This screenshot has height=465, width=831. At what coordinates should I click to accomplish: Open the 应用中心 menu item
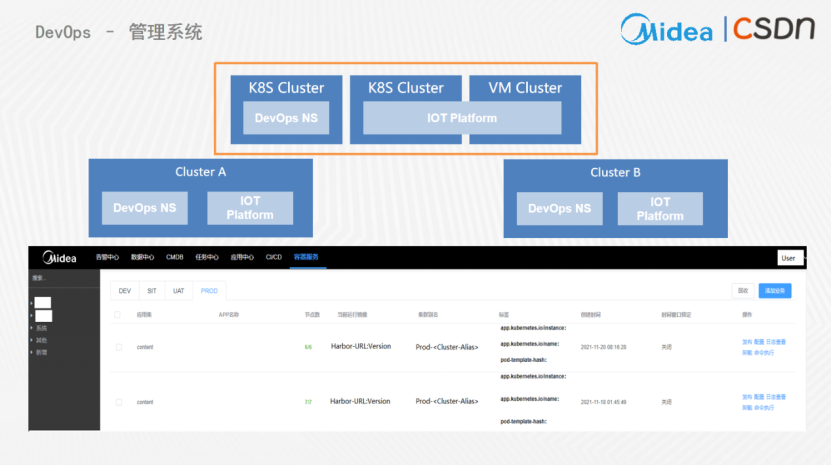tap(242, 257)
